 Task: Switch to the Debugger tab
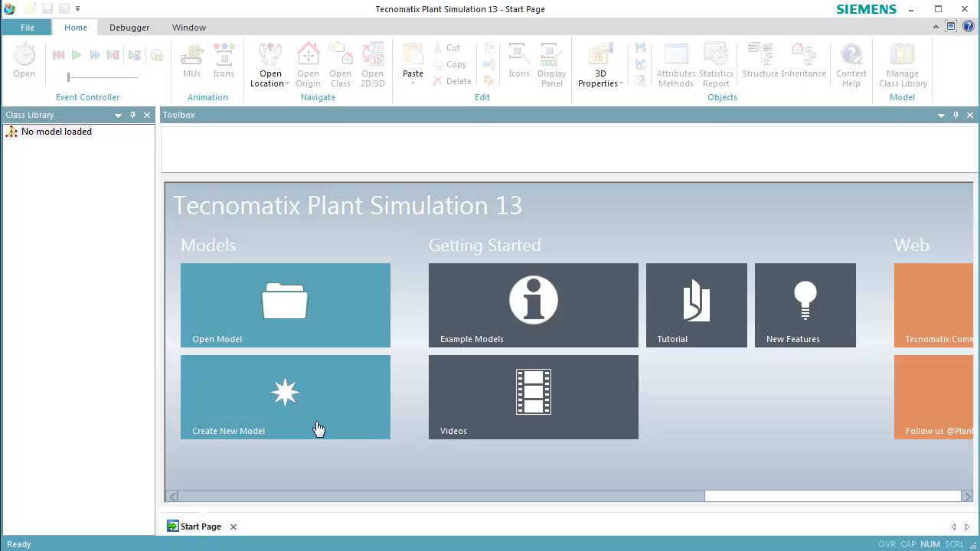129,28
